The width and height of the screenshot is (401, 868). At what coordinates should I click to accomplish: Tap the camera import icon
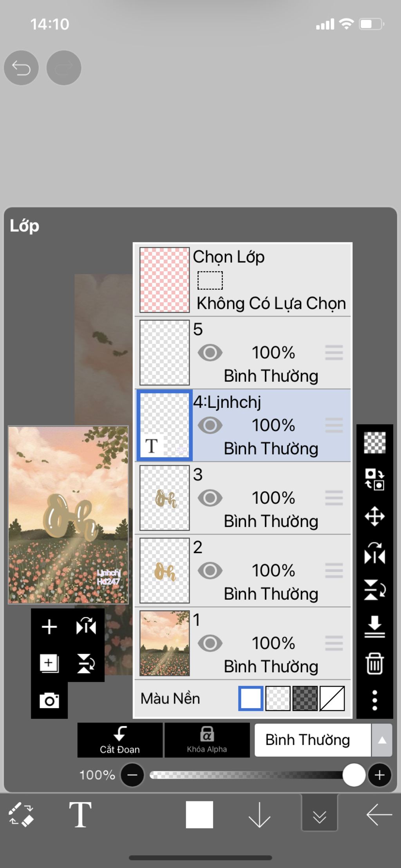[49, 700]
